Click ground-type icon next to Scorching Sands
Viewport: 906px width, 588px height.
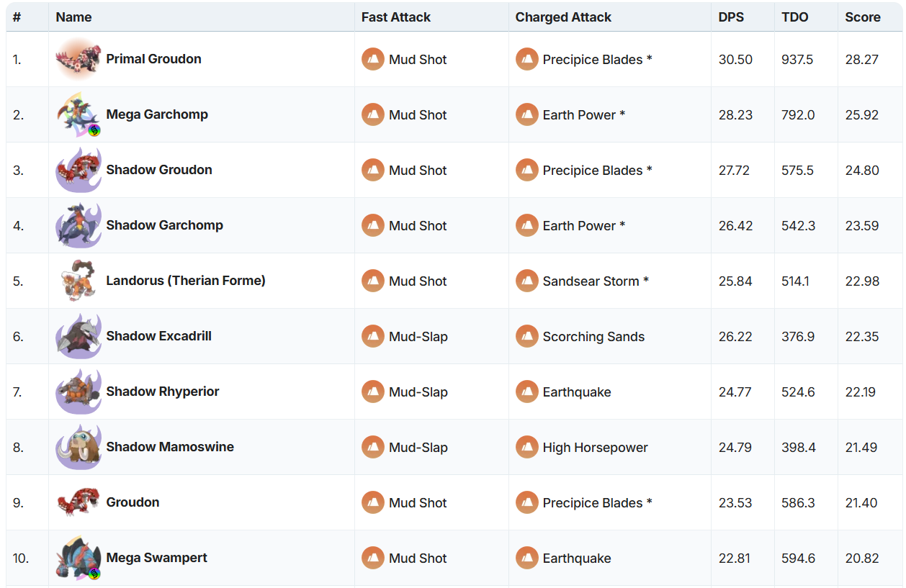[x=527, y=336]
